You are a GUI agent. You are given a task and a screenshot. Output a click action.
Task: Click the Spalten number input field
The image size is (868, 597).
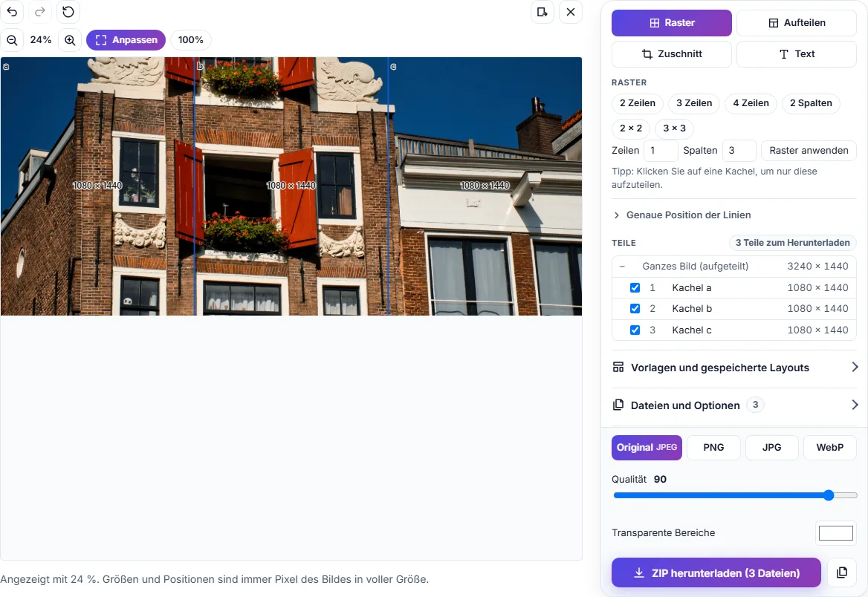739,151
